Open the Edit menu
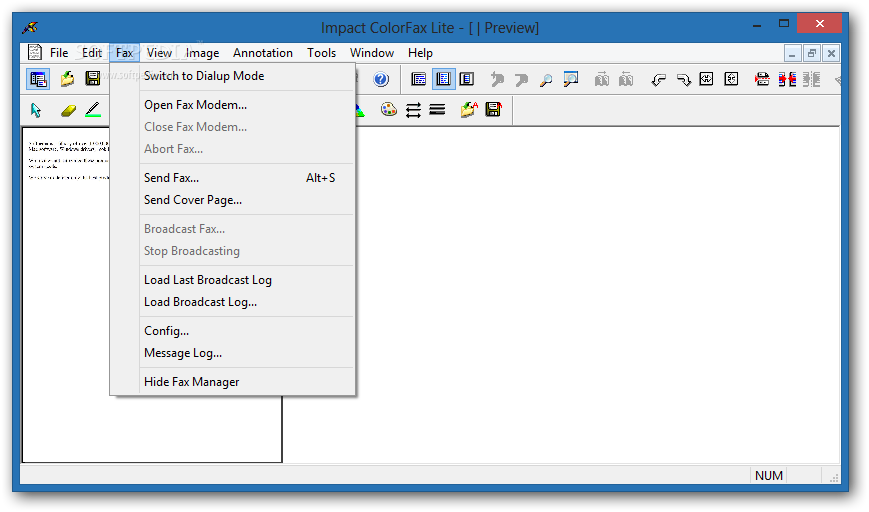869x512 pixels. pos(91,53)
